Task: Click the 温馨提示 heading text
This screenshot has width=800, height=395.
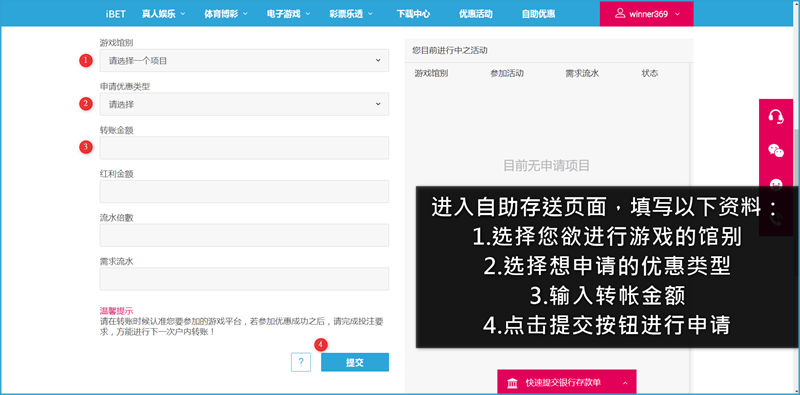Action: coord(116,311)
